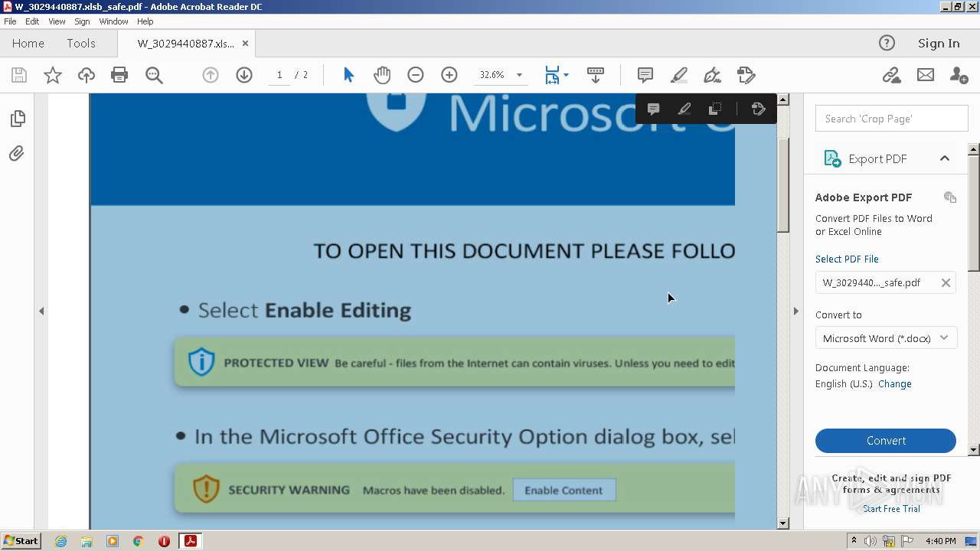The image size is (980, 551).
Task: Open the Sign document pen tool
Action: [x=712, y=75]
